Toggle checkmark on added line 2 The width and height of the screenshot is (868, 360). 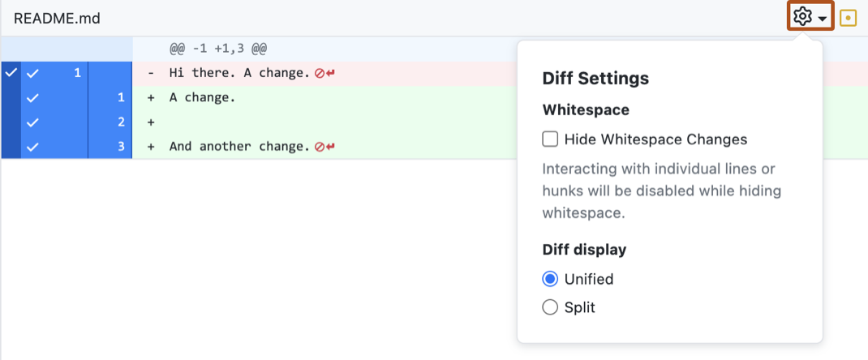[32, 122]
